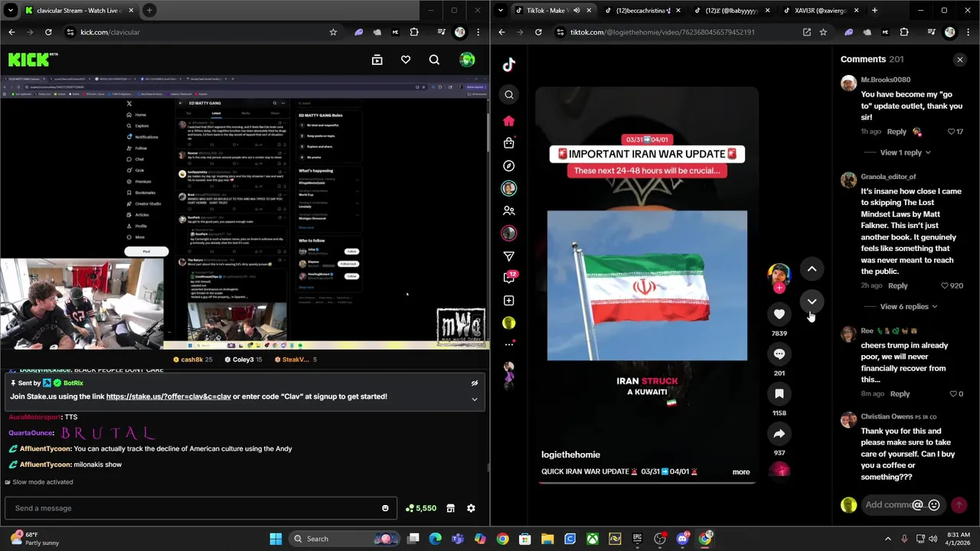Viewport: 980px width, 551px height.
Task: Expand video caption with 'more'
Action: [740, 472]
